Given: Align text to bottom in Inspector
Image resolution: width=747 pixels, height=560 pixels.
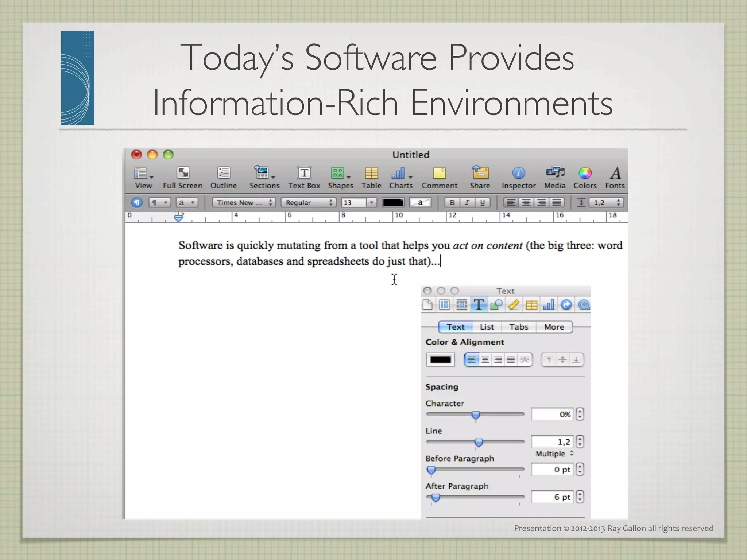Looking at the screenshot, I should [576, 360].
